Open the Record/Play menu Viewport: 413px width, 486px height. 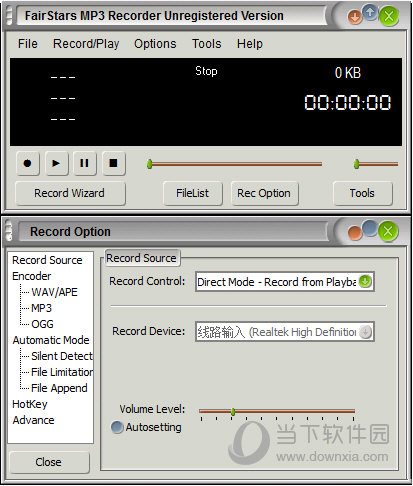pyautogui.click(x=86, y=44)
